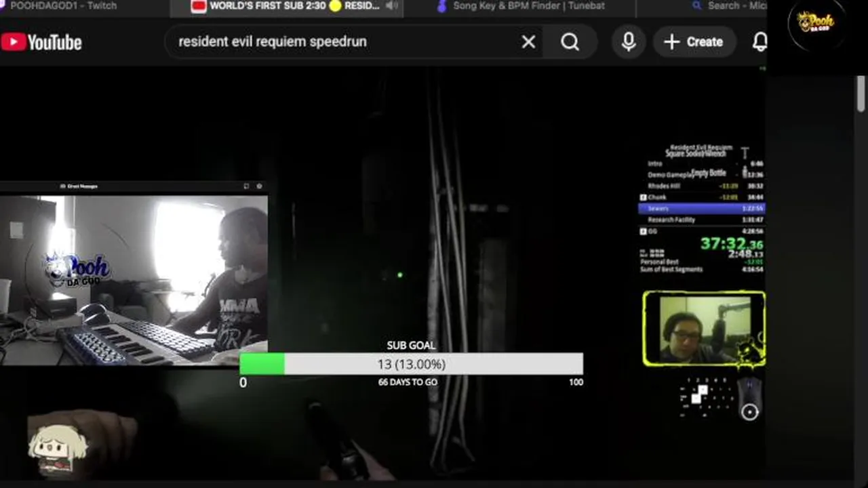Click the Rhodes Hill split row

tap(702, 186)
